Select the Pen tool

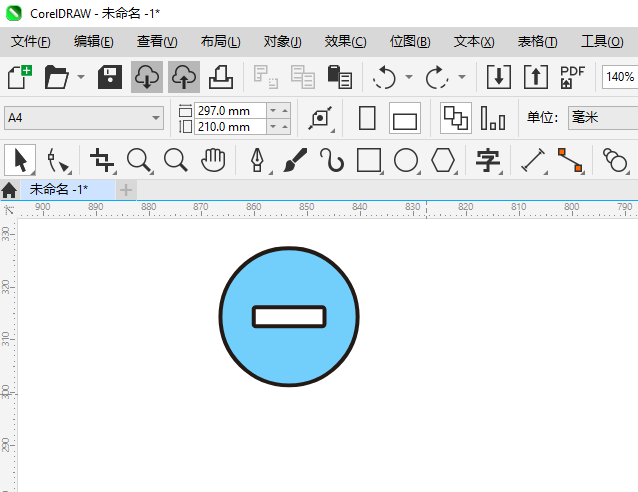tap(257, 160)
